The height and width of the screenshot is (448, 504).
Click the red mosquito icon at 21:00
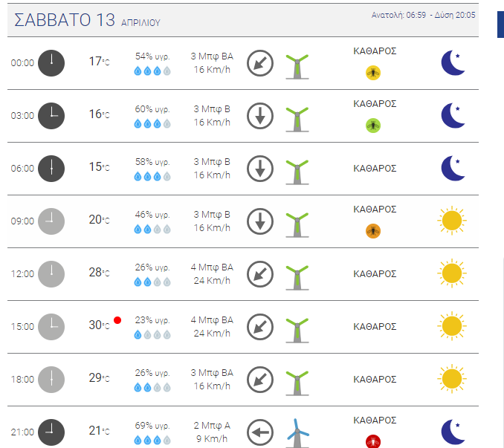[x=373, y=441]
